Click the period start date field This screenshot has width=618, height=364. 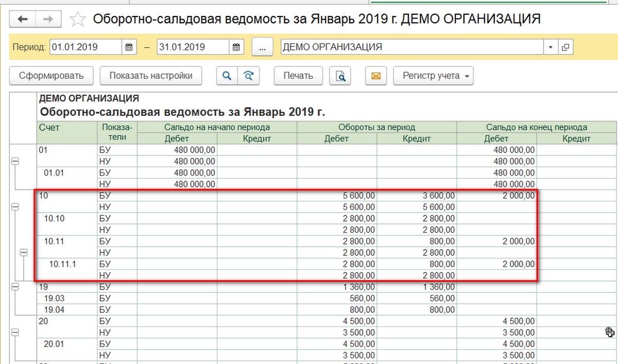point(85,47)
